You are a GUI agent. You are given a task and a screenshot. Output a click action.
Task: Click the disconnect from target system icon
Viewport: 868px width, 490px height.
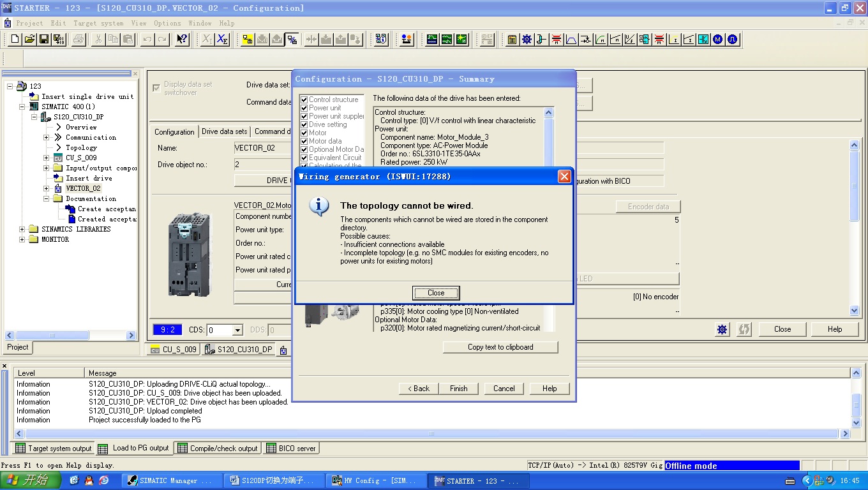click(292, 40)
